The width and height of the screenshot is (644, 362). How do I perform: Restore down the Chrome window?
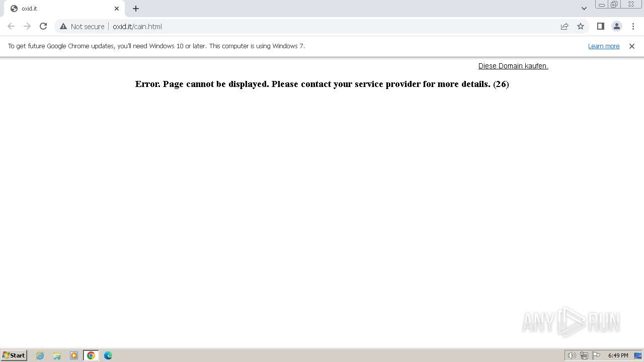[x=614, y=5]
